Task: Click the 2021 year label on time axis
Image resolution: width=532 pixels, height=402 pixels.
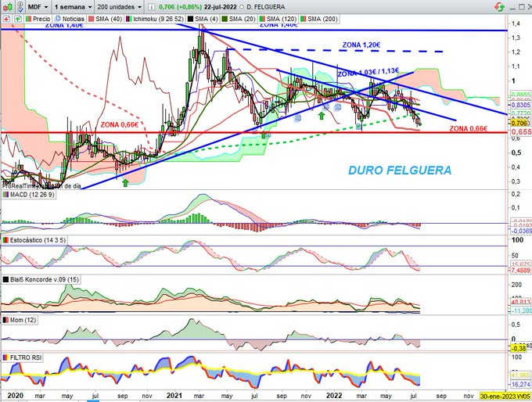Action: [x=174, y=396]
